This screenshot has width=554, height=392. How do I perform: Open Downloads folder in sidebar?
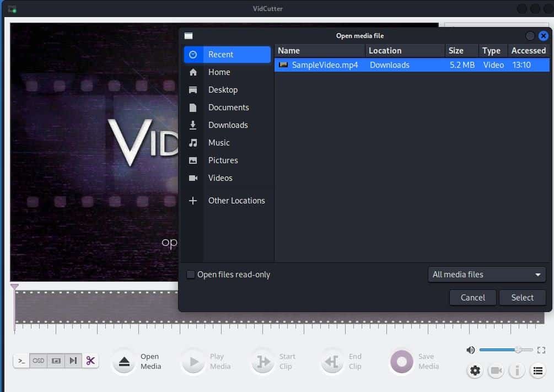(227, 125)
